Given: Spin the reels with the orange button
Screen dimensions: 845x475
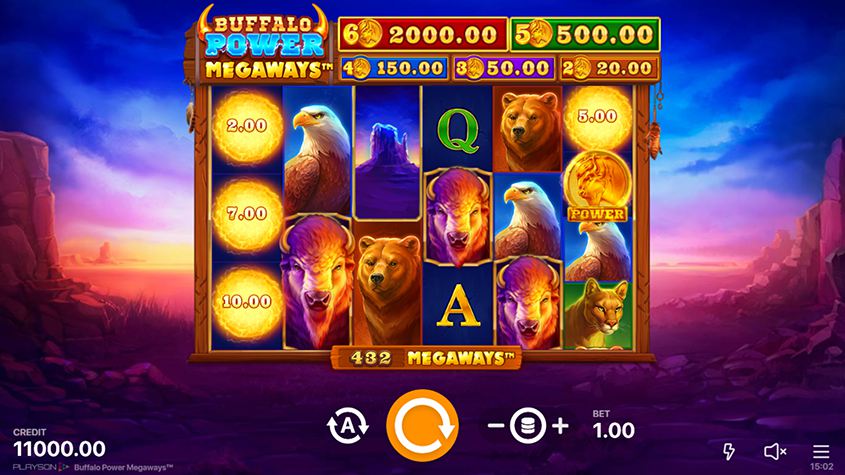Looking at the screenshot, I should click(422, 425).
